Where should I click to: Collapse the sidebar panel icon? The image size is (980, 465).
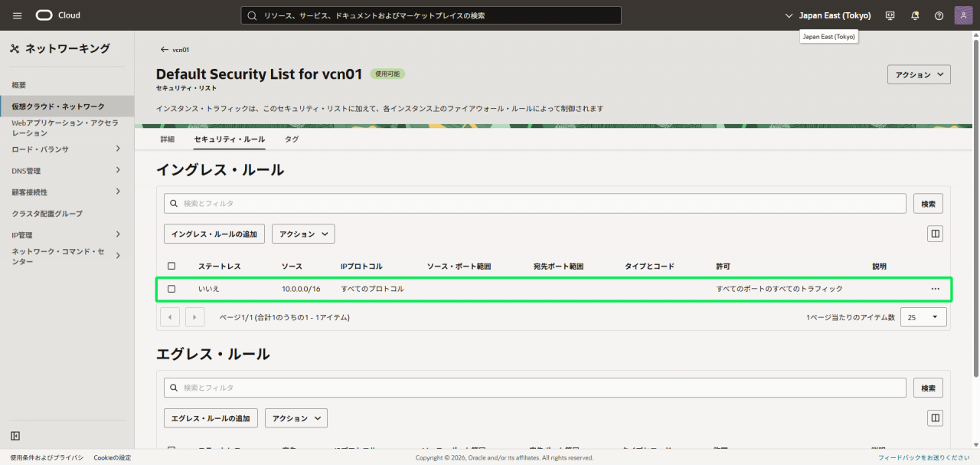(15, 436)
